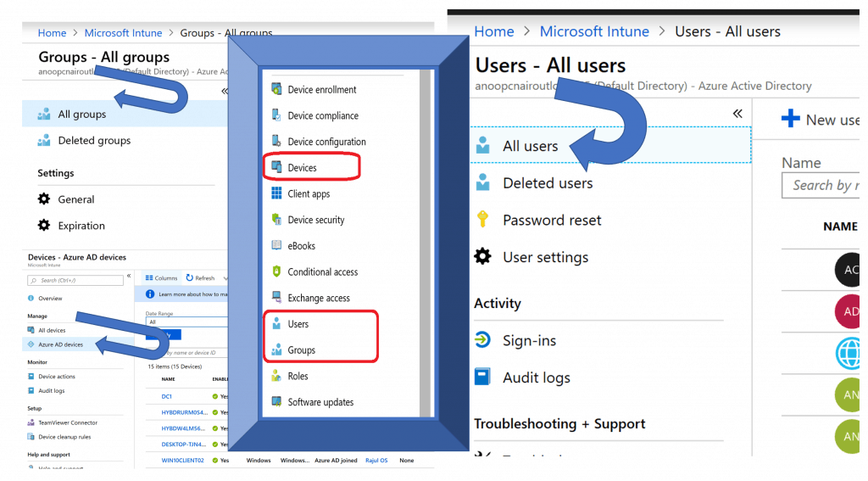This screenshot has height=481, width=868.
Task: Click the Home breadcrumb in the Users panel
Action: pos(494,31)
